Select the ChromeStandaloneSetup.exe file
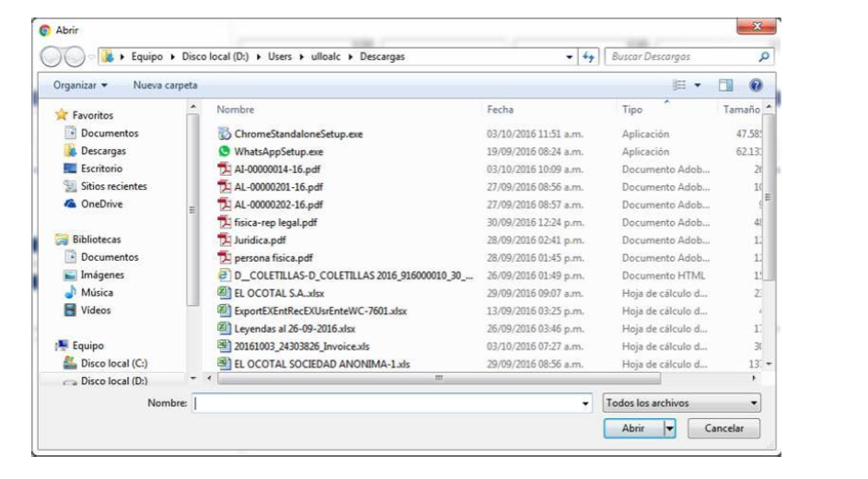 (297, 134)
